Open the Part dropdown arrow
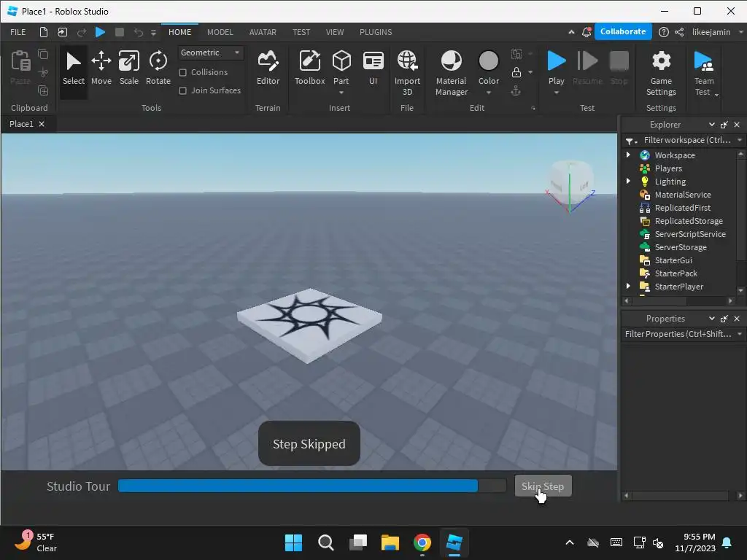This screenshot has height=560, width=747. tap(341, 93)
